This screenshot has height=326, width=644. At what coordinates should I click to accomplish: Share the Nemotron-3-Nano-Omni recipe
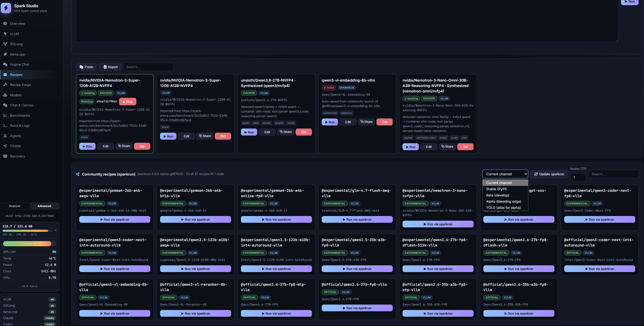[x=447, y=147]
